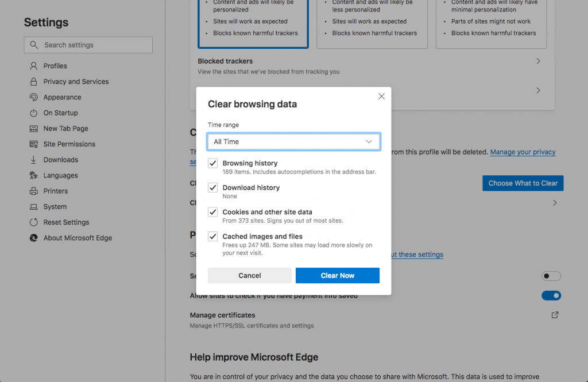The image size is (588, 382).
Task: Click the Privacy and Services lock icon
Action: pyautogui.click(x=34, y=82)
